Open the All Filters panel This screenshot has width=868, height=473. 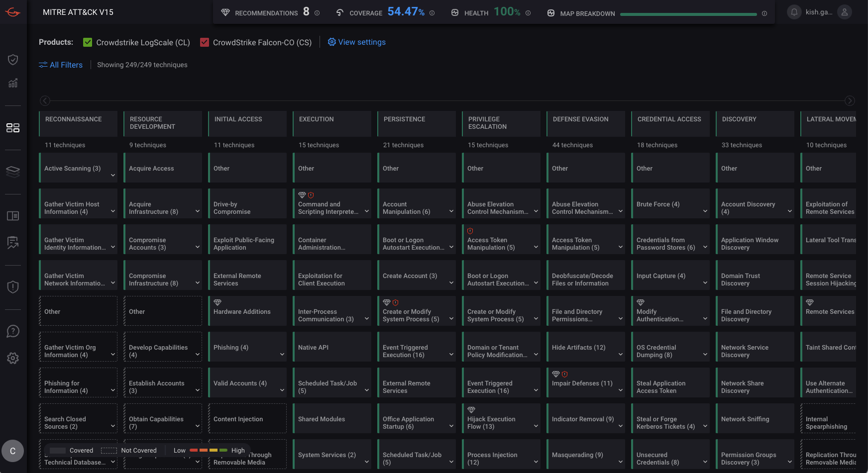(61, 65)
